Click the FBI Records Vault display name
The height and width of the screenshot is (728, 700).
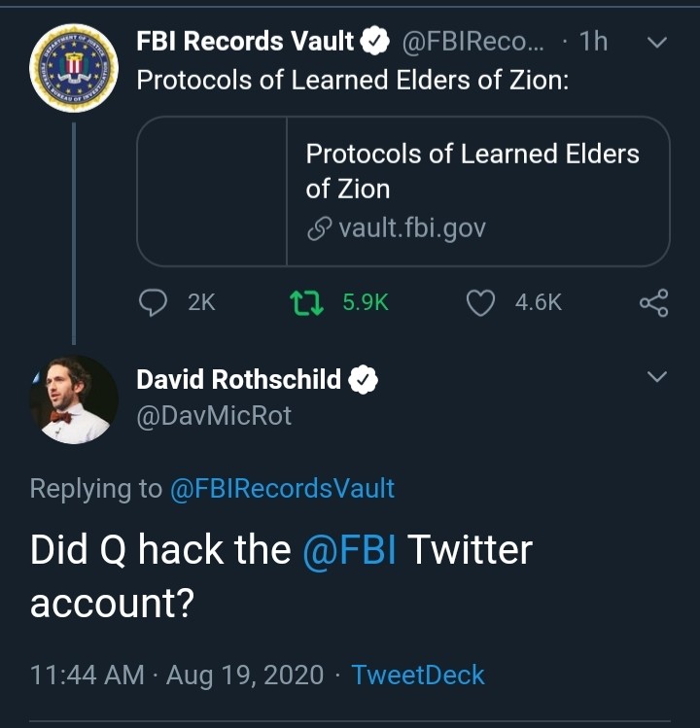pos(245,42)
